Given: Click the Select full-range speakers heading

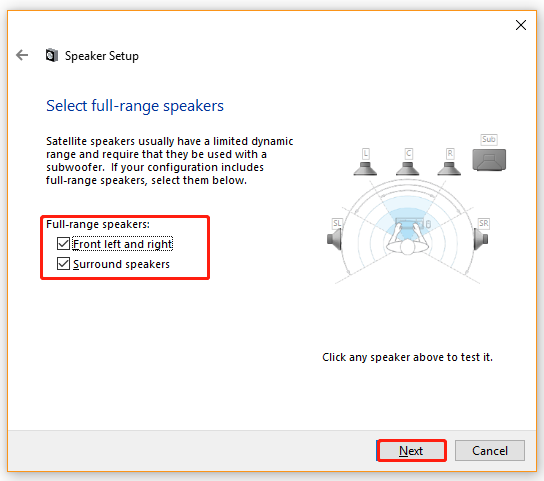Looking at the screenshot, I should pyautogui.click(x=135, y=106).
